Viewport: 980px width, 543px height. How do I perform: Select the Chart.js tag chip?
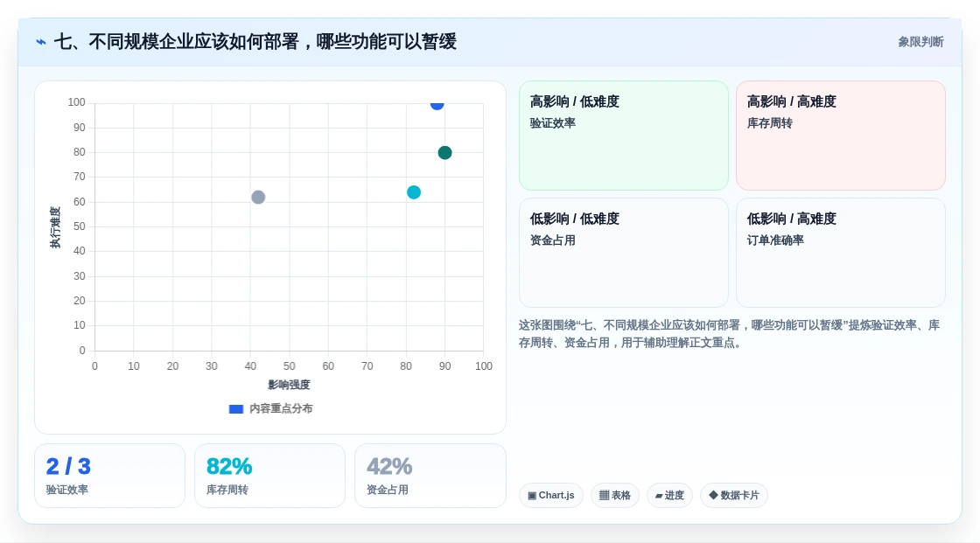pos(551,496)
